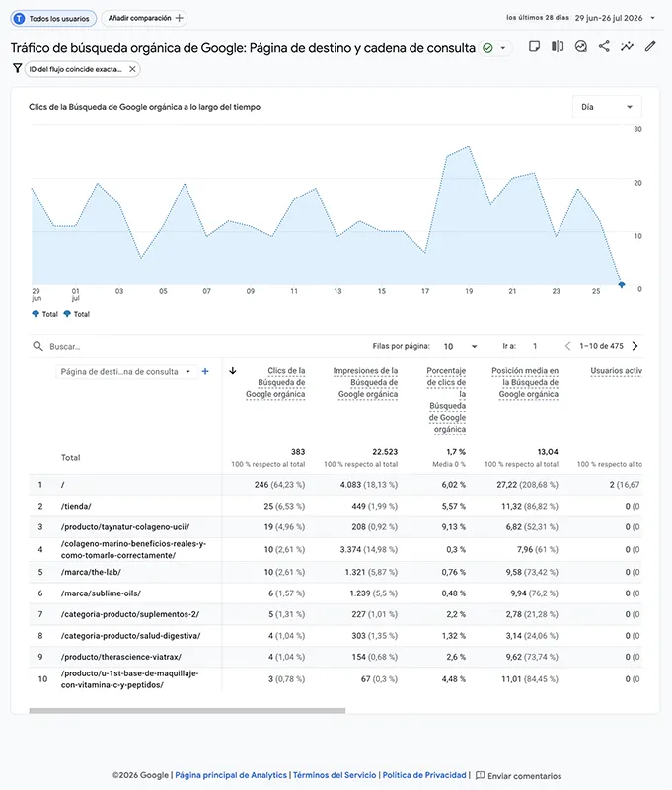Click the 13,04 average position total
This screenshot has height=790, width=672.
pyautogui.click(x=548, y=452)
